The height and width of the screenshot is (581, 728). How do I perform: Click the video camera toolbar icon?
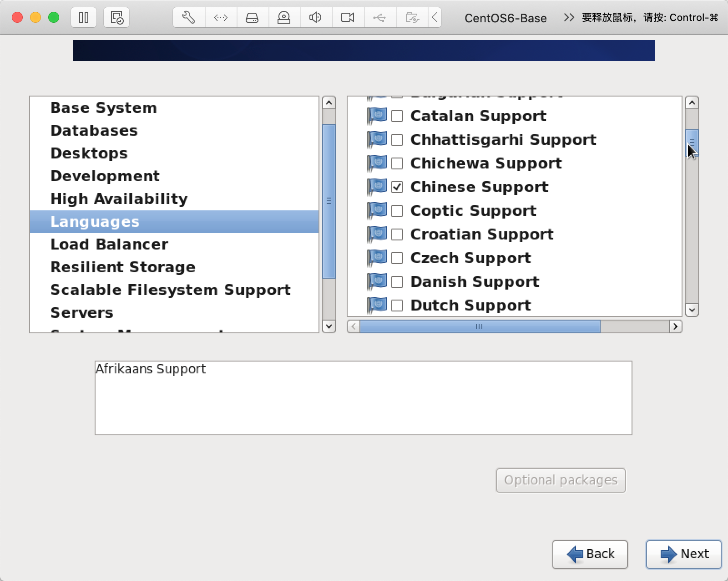(348, 18)
